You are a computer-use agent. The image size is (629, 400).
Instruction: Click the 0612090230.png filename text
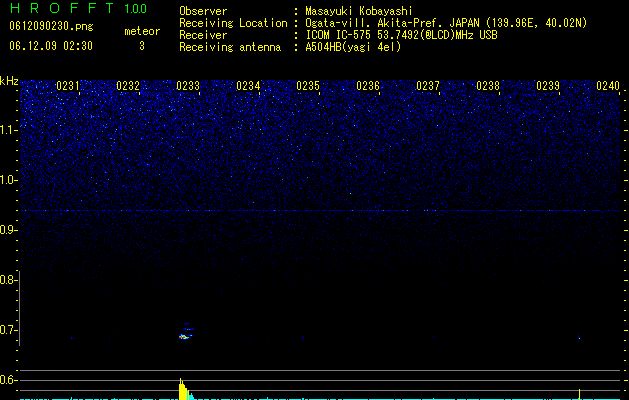click(51, 26)
